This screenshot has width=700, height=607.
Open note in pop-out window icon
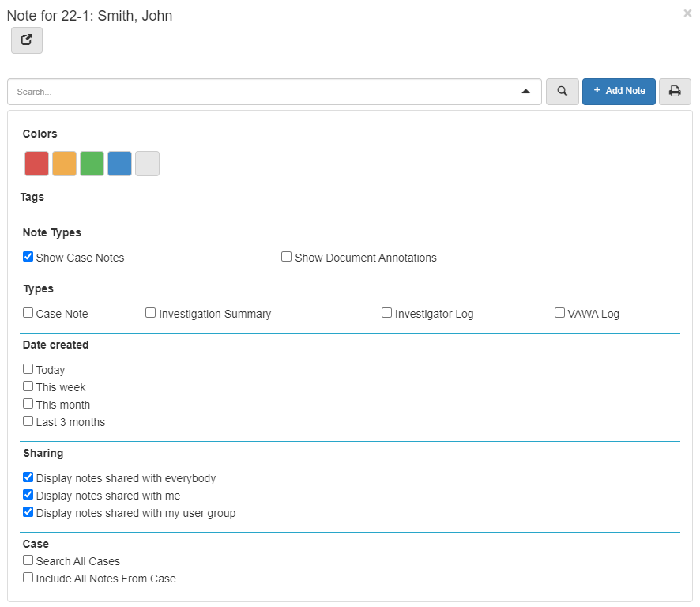point(27,40)
